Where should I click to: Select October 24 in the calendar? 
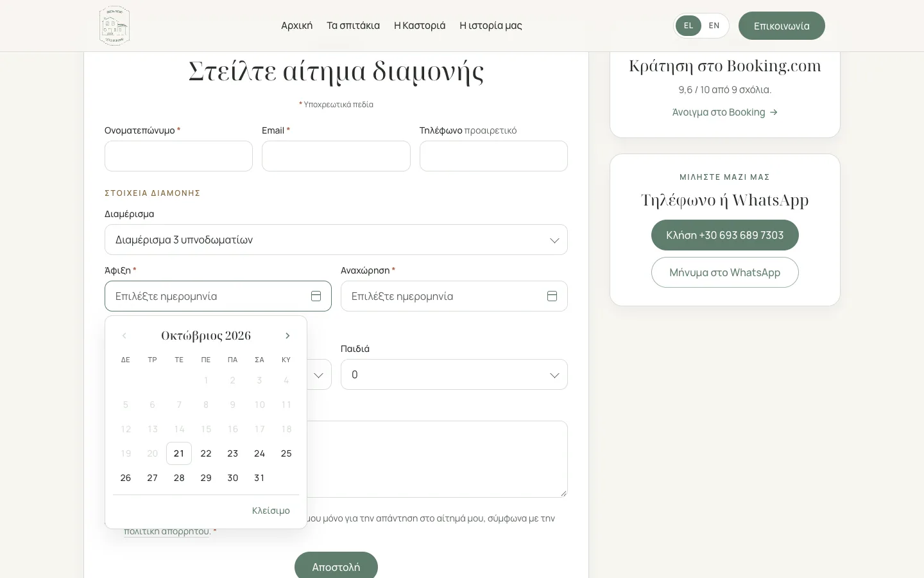point(259,453)
